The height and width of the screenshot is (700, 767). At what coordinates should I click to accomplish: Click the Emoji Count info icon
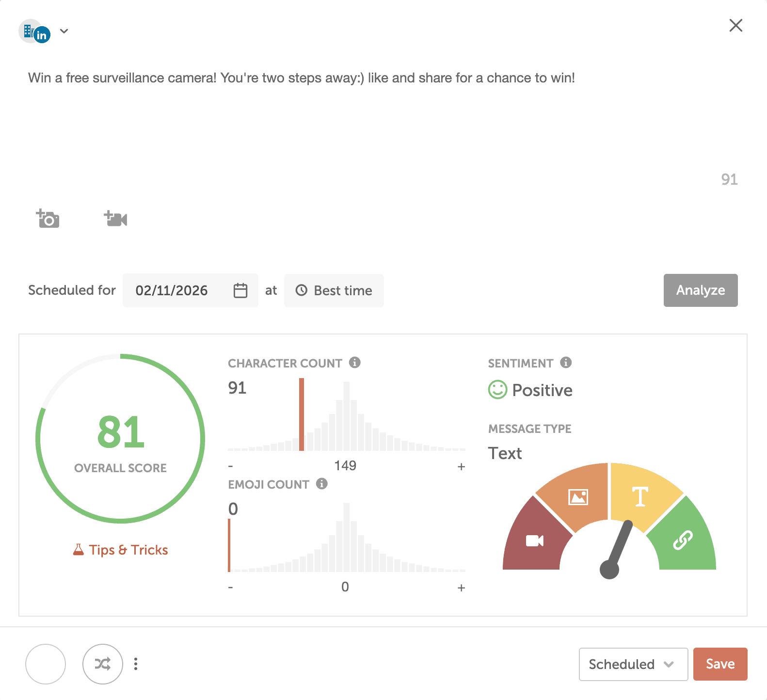tap(322, 484)
